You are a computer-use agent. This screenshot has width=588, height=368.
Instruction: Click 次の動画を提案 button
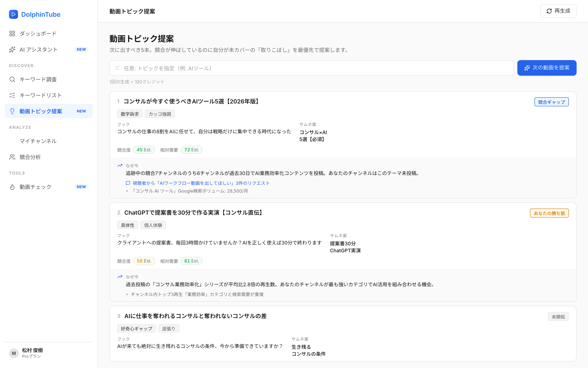(547, 68)
